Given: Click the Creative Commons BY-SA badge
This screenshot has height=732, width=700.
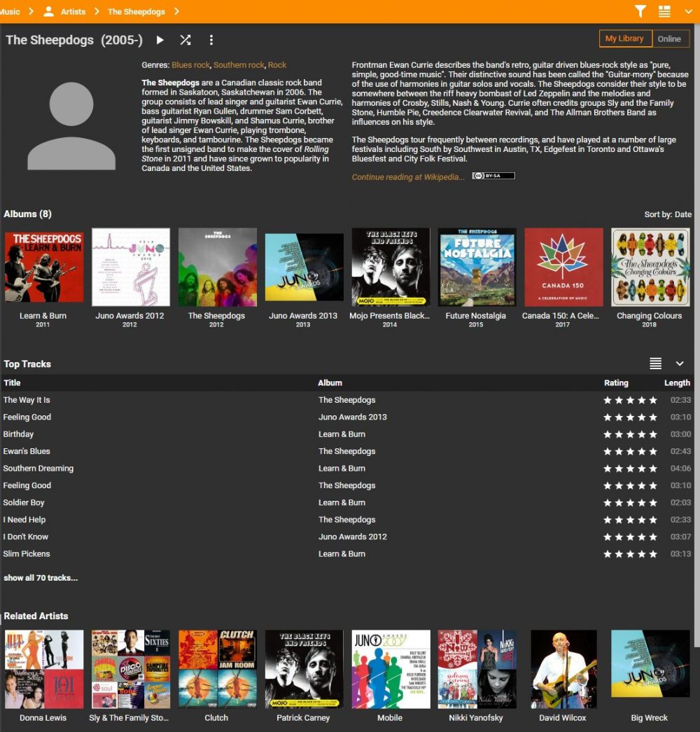Looking at the screenshot, I should point(493,176).
